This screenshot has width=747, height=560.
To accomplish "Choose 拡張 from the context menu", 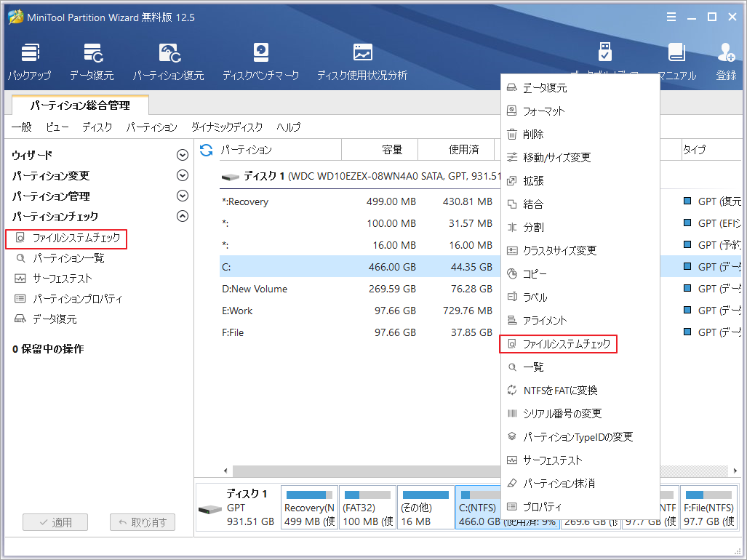I will [x=580, y=181].
